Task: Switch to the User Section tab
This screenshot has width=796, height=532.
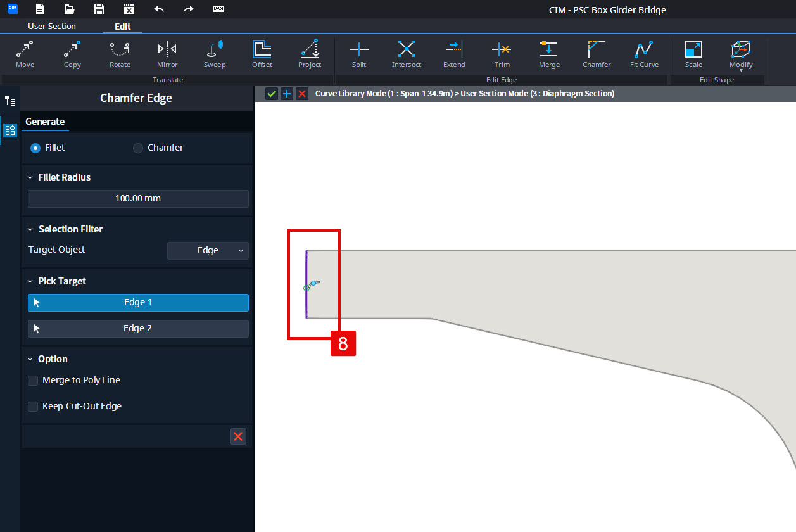Action: [x=51, y=26]
